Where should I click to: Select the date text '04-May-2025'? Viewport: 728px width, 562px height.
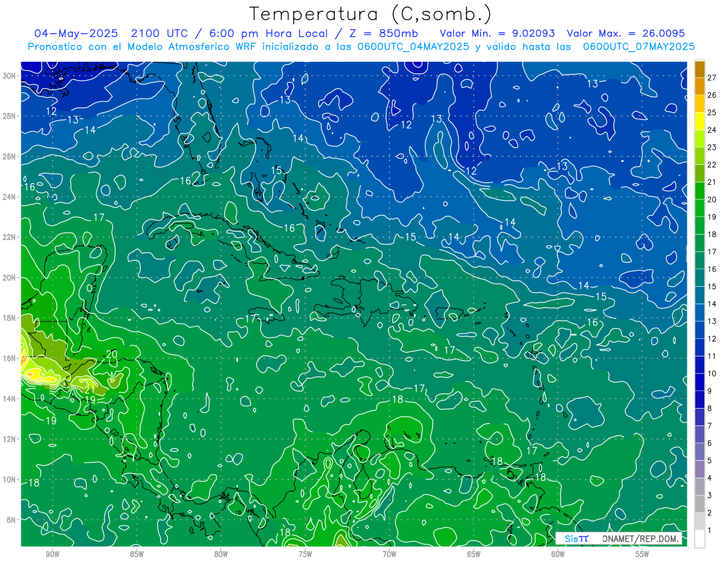[x=76, y=33]
